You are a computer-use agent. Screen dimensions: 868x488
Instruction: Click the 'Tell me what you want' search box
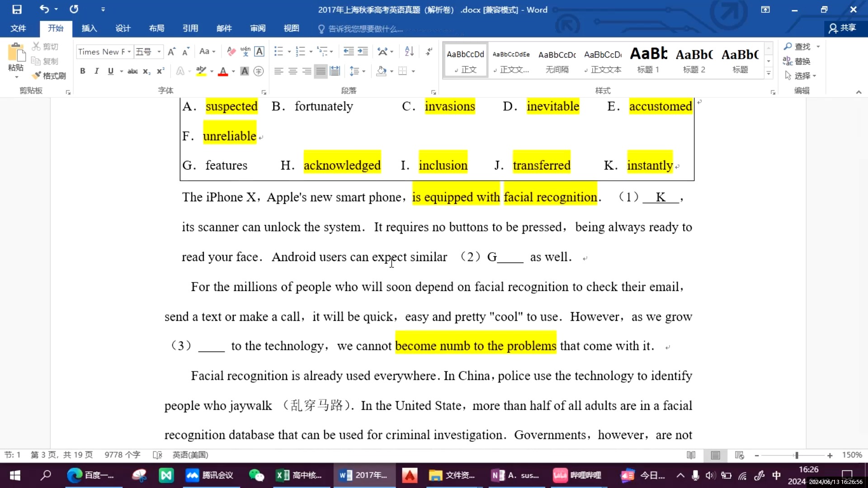(x=361, y=29)
